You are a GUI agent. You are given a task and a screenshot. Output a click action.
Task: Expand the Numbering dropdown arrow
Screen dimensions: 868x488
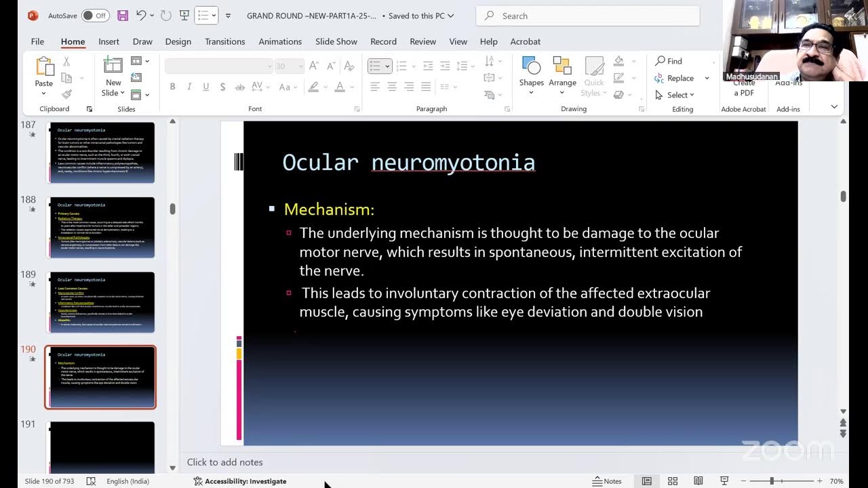[x=414, y=66]
